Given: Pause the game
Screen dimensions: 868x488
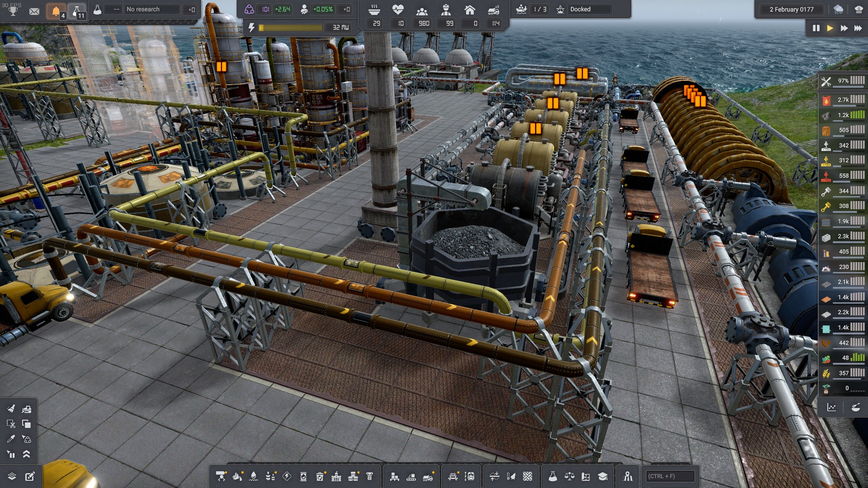Looking at the screenshot, I should click(816, 28).
